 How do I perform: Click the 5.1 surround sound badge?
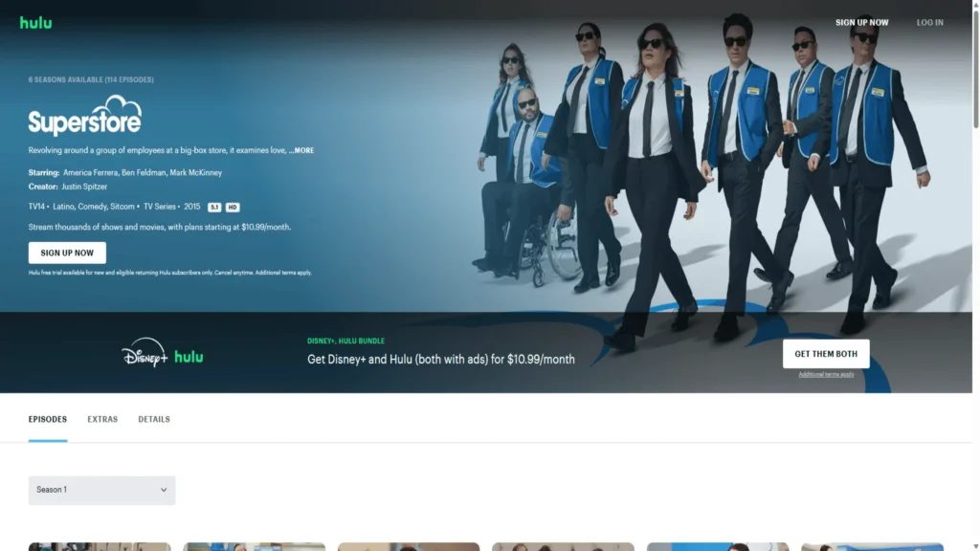pyautogui.click(x=215, y=207)
